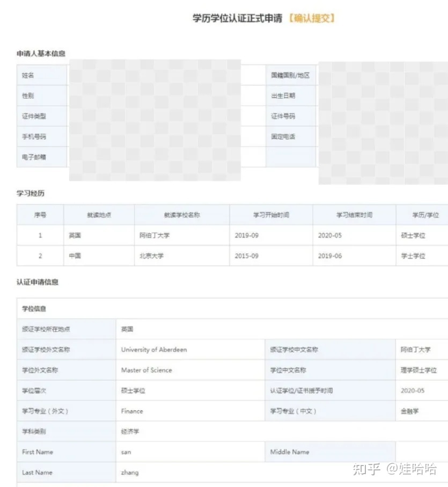Image resolution: width=448 pixels, height=487 pixels.
Task: Click the 学习结束时间 column header
Action: [x=354, y=215]
